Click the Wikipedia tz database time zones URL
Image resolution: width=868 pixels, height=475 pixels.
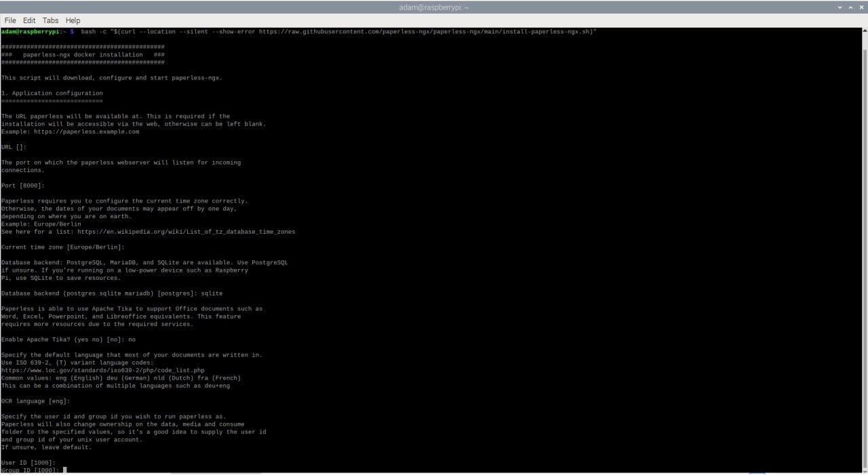click(186, 232)
